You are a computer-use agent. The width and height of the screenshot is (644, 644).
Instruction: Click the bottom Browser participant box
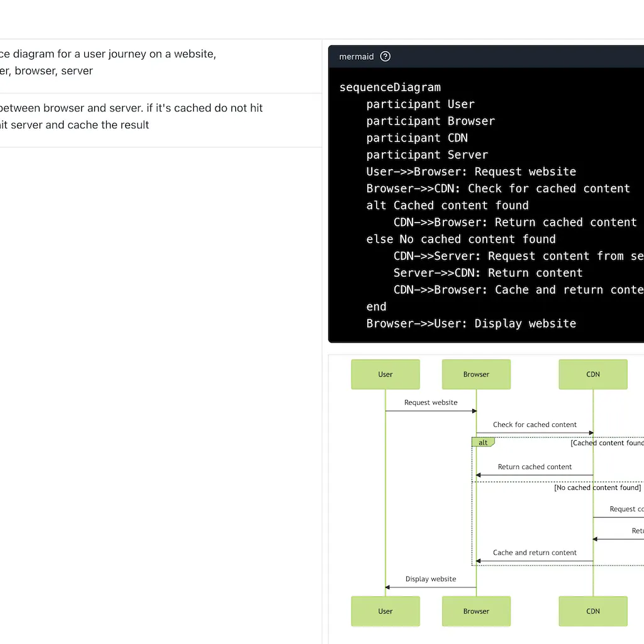tap(476, 611)
